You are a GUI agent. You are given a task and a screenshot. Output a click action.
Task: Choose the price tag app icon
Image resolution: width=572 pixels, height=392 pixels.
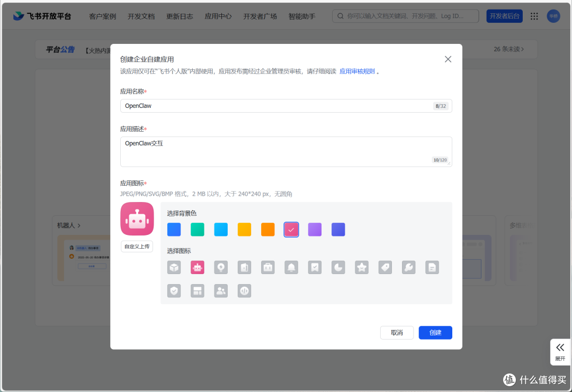coord(385,267)
